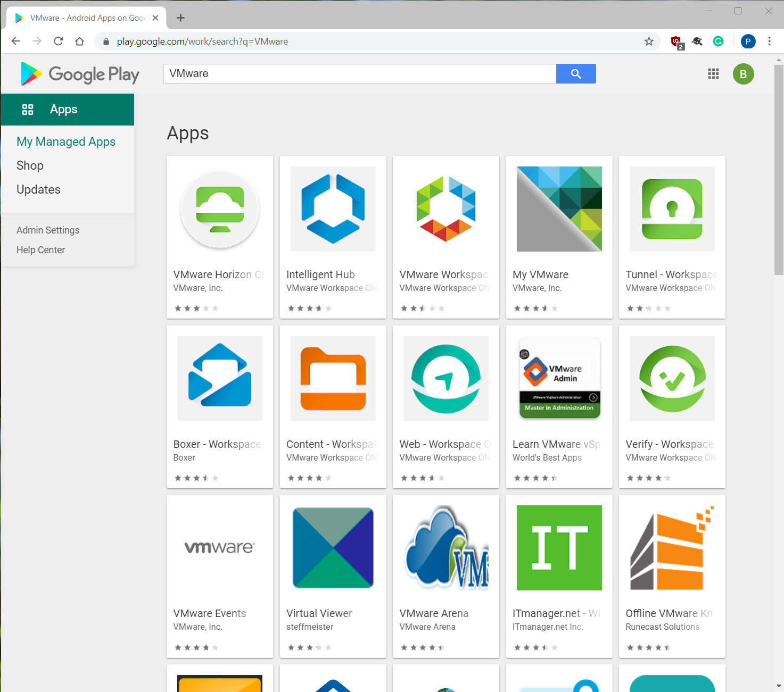Open the VMware Arena title link
Screen dimensions: 784x692
coord(434,613)
